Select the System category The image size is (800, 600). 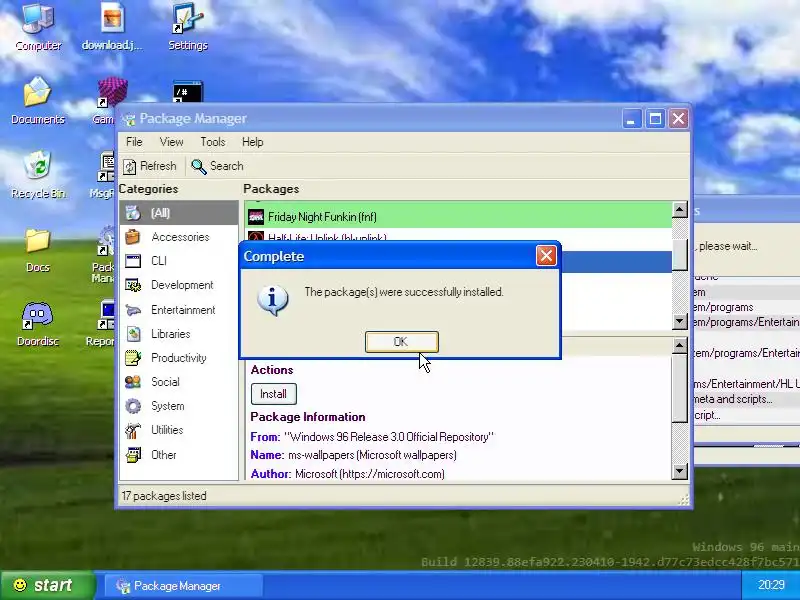click(x=179, y=406)
